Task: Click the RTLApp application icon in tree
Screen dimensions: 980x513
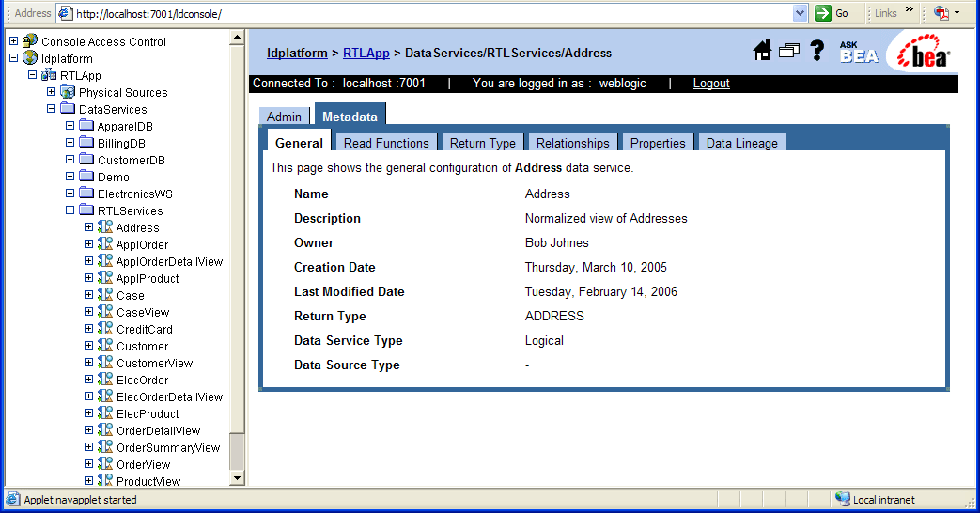Action: [x=49, y=75]
